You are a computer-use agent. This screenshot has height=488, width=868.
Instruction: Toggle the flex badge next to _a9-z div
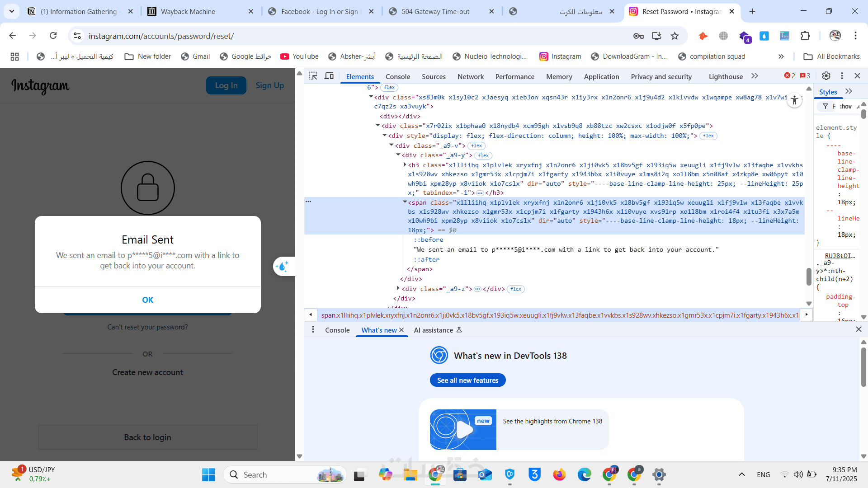[516, 289]
